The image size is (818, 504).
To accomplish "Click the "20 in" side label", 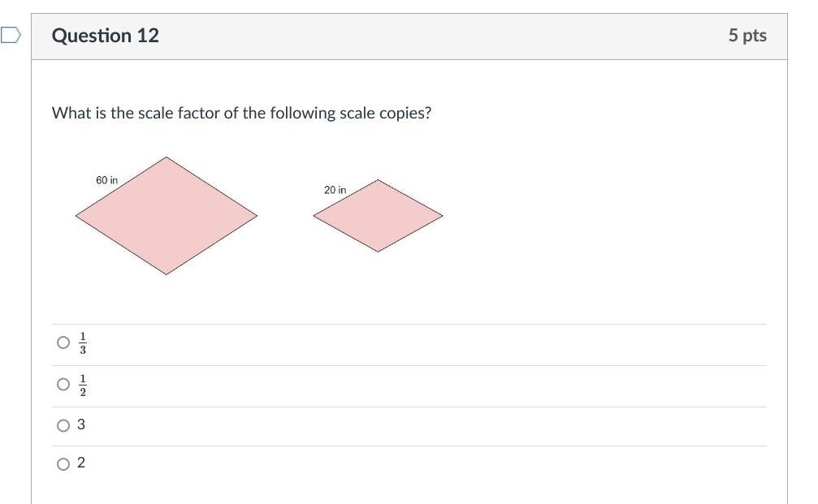I will tap(335, 190).
